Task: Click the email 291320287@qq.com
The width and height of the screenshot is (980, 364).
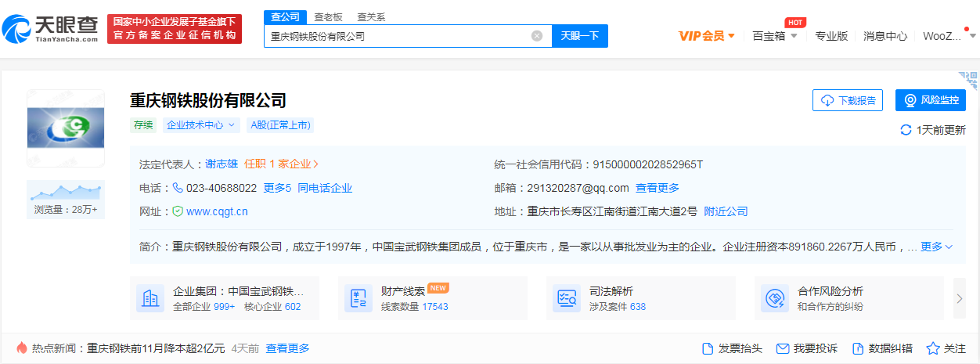Action: click(578, 188)
